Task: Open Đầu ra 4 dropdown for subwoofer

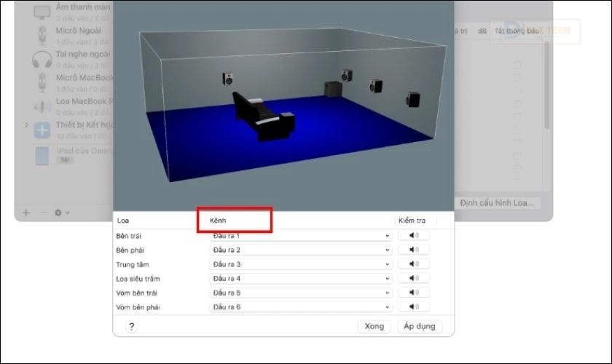Action: click(300, 278)
